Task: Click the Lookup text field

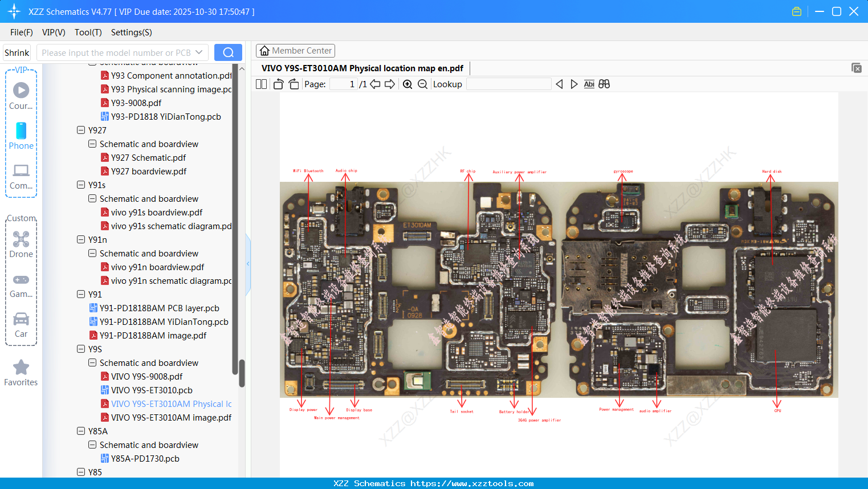Action: 509,84
